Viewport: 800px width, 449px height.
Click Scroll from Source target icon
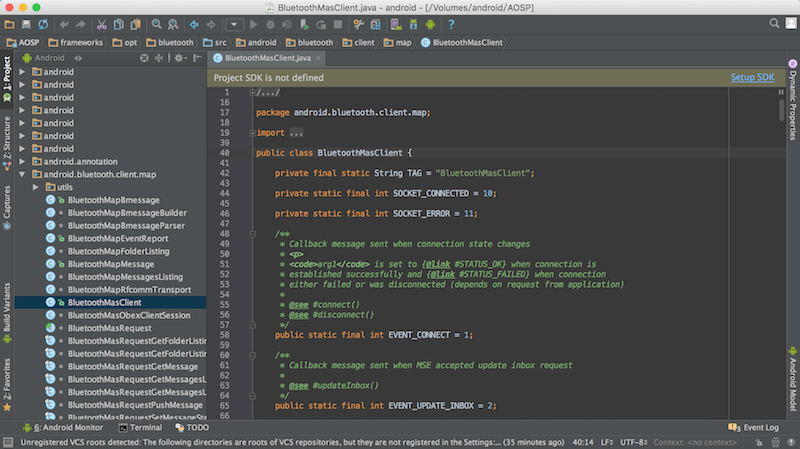144,58
